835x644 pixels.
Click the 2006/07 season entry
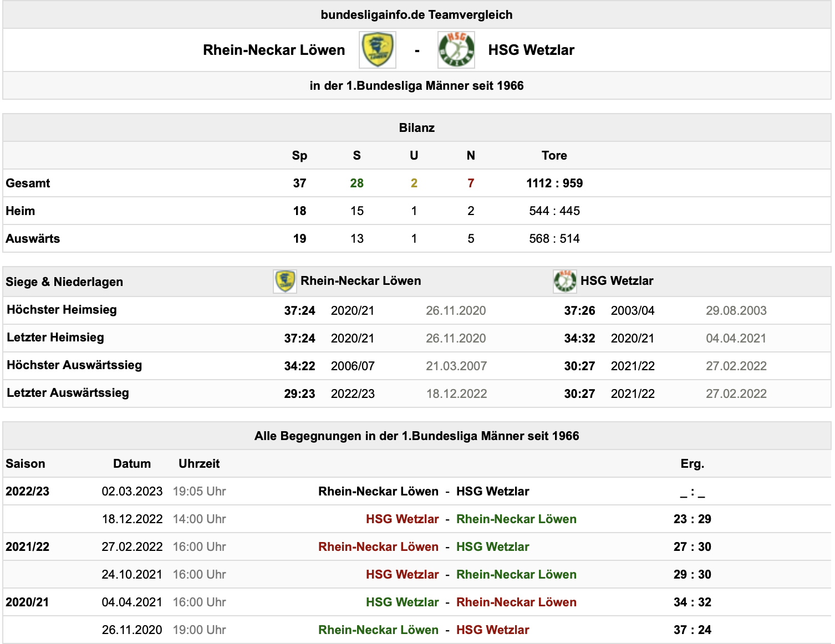353,366
